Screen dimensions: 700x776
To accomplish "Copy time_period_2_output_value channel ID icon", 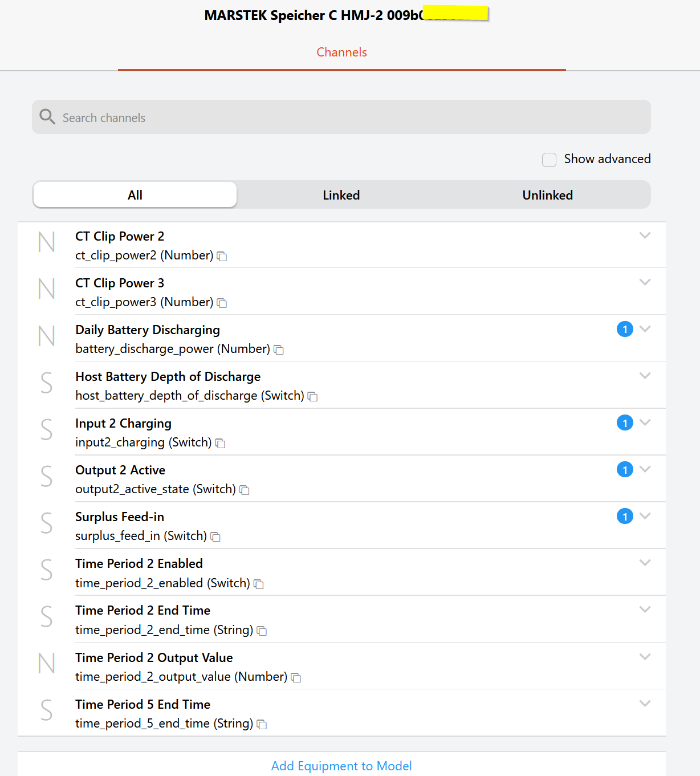I will 296,678.
